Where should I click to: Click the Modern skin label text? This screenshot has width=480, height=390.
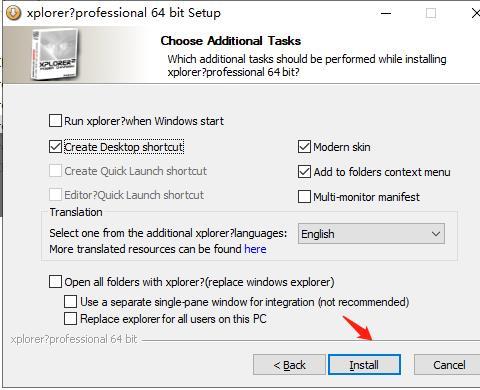[342, 147]
